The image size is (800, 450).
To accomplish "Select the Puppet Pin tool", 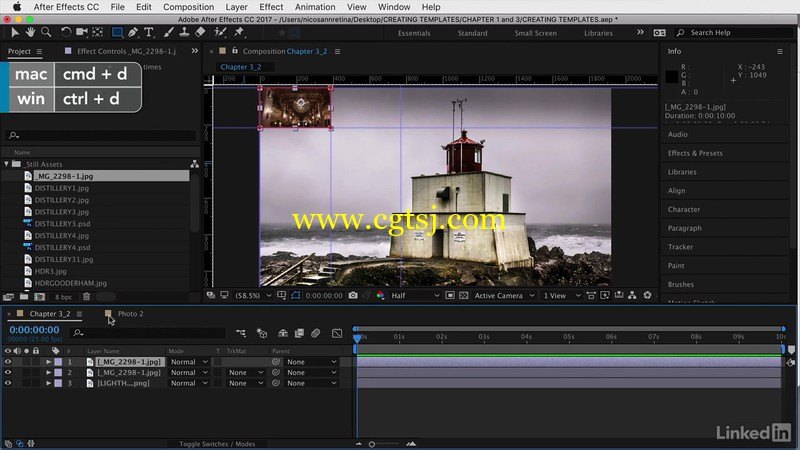I will coord(239,33).
